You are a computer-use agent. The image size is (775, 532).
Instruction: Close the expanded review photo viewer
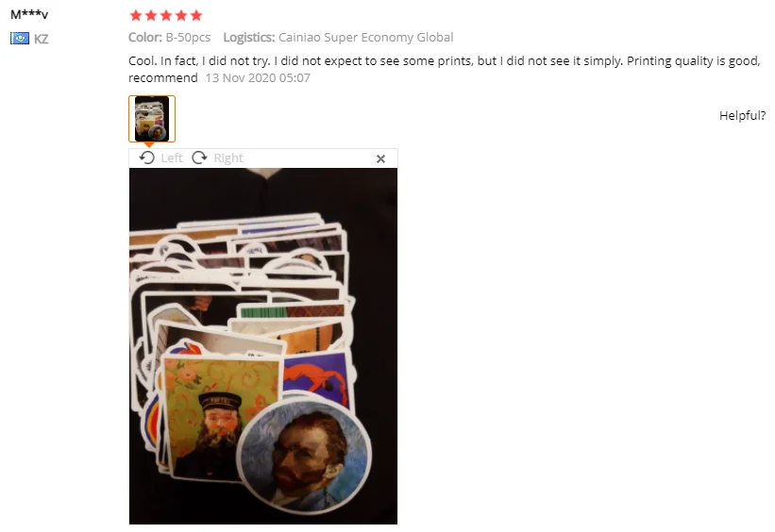(x=380, y=158)
